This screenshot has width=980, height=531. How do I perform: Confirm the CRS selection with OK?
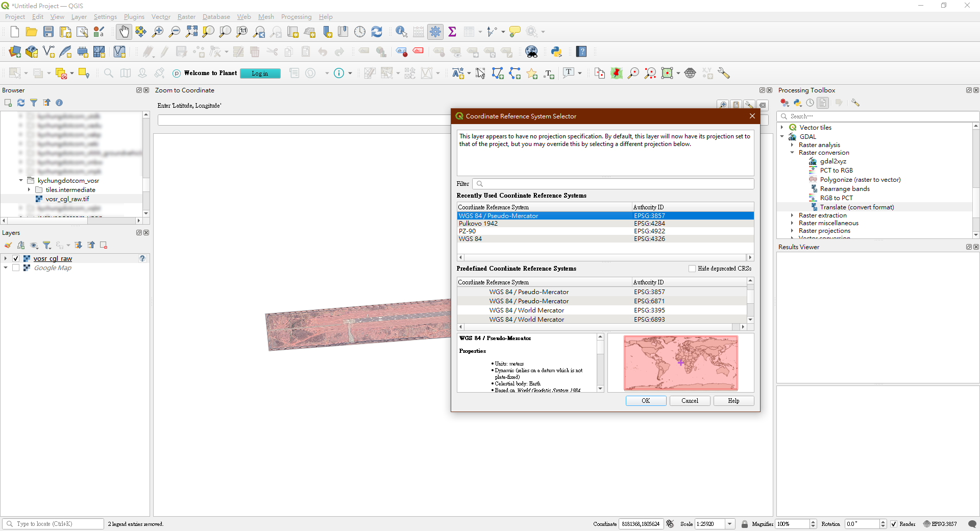(x=646, y=401)
